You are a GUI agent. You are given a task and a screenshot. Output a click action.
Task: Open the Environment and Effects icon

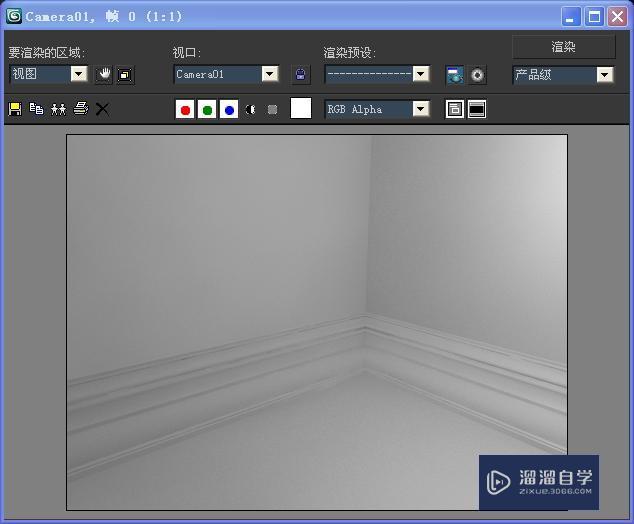(477, 75)
